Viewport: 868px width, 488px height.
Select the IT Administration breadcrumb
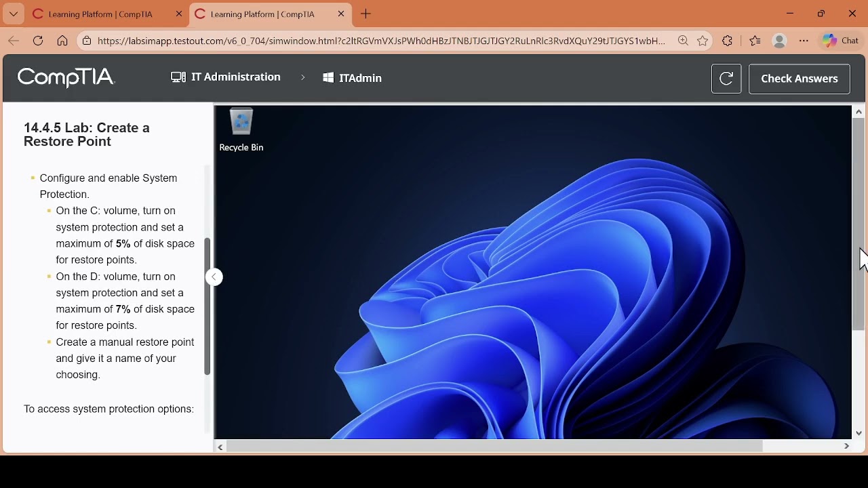tap(226, 77)
